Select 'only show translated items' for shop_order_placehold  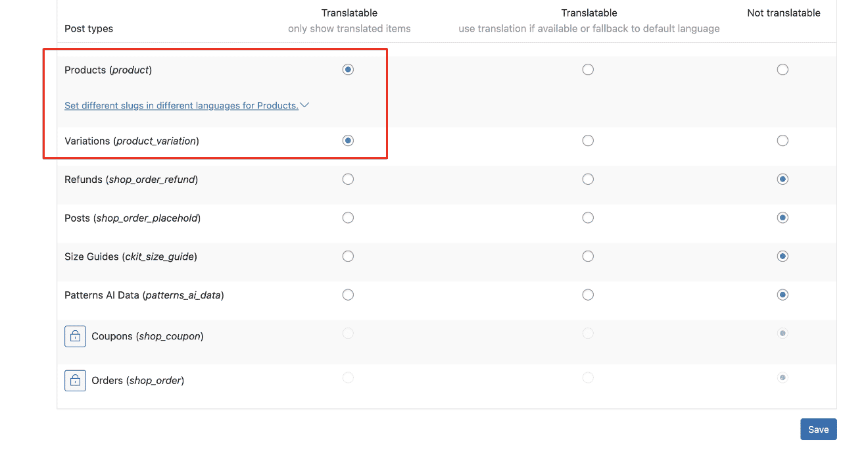(x=348, y=218)
